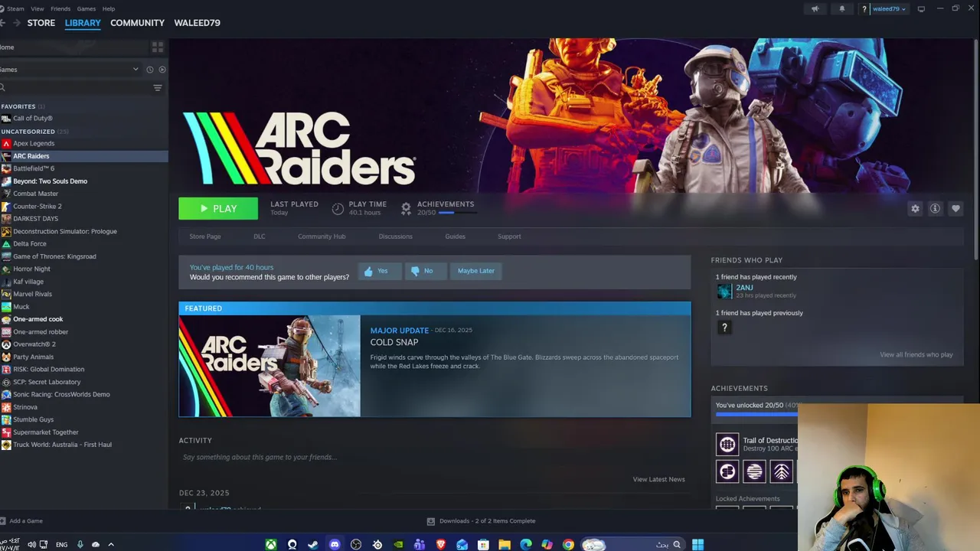
Task: Click View all friends who play
Action: pos(916,354)
